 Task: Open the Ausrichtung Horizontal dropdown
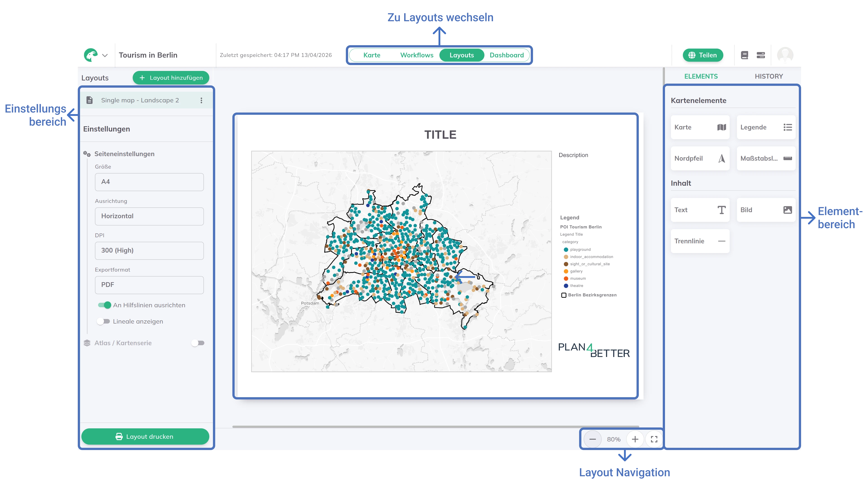[149, 216]
